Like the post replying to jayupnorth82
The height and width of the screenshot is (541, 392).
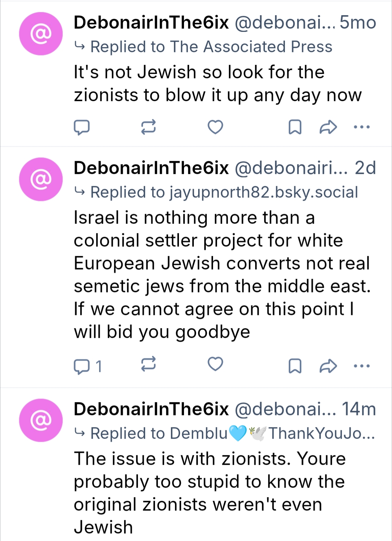coord(215,364)
